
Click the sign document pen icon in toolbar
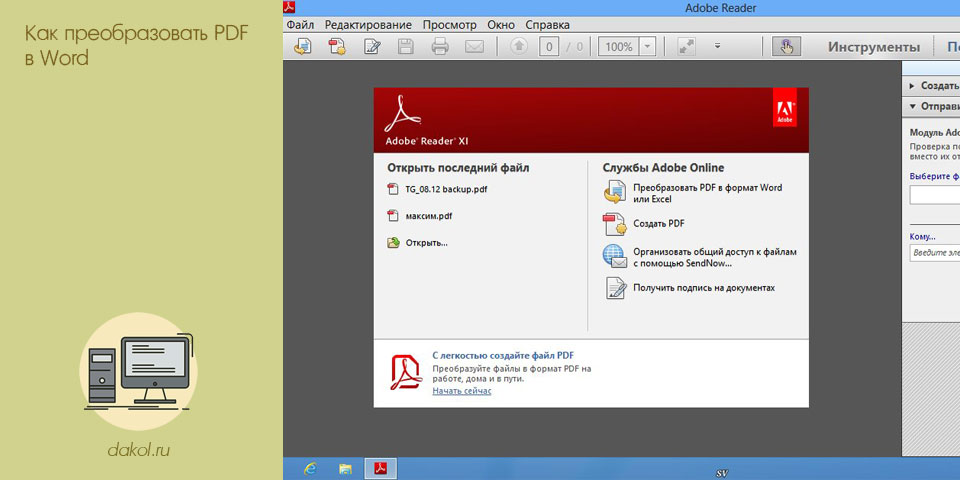click(372, 47)
